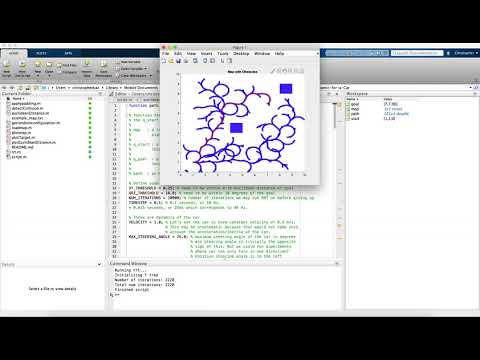Viewport: 480px width, 360px height.
Task: Click the Command Window prompt line
Action: pyautogui.click(x=227, y=295)
